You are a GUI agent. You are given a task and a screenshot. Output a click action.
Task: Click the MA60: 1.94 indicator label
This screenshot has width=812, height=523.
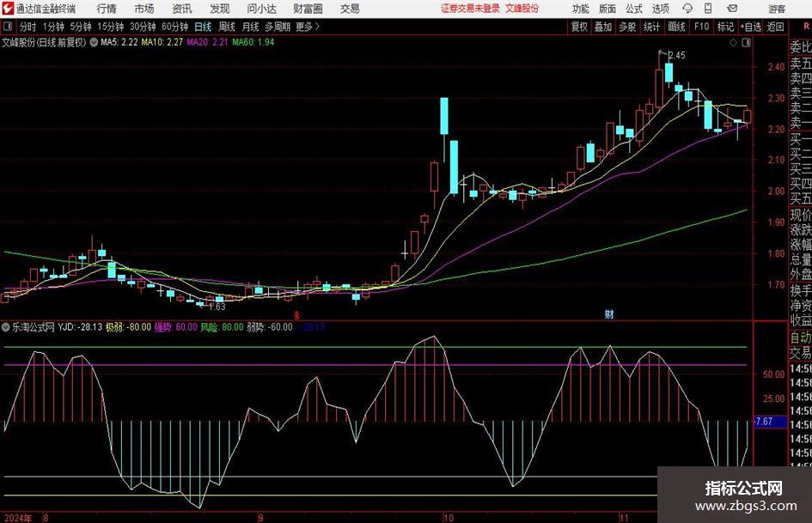[x=253, y=42]
